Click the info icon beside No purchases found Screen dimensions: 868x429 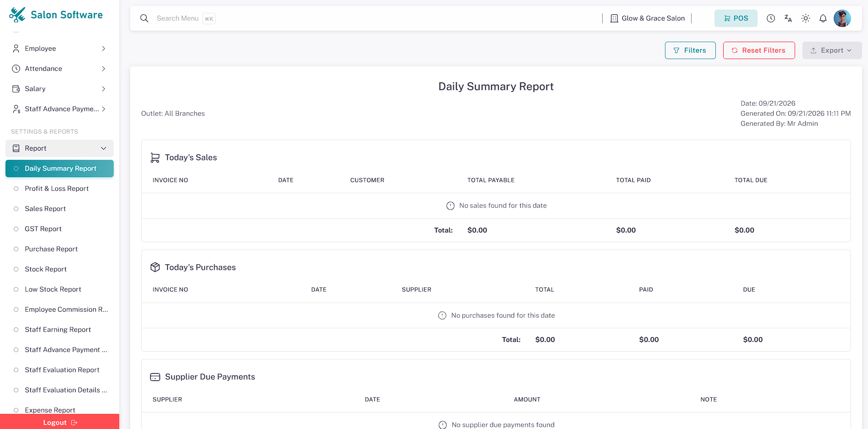coord(442,315)
